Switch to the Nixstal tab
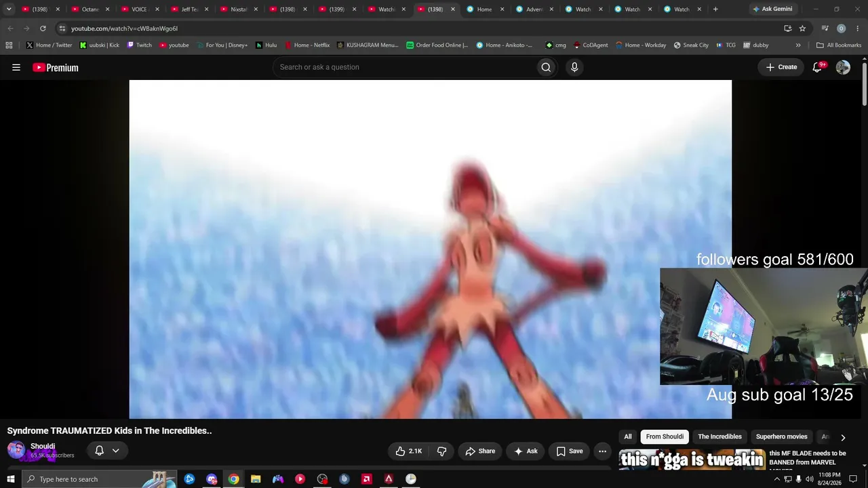This screenshot has width=868, height=488. click(x=238, y=9)
